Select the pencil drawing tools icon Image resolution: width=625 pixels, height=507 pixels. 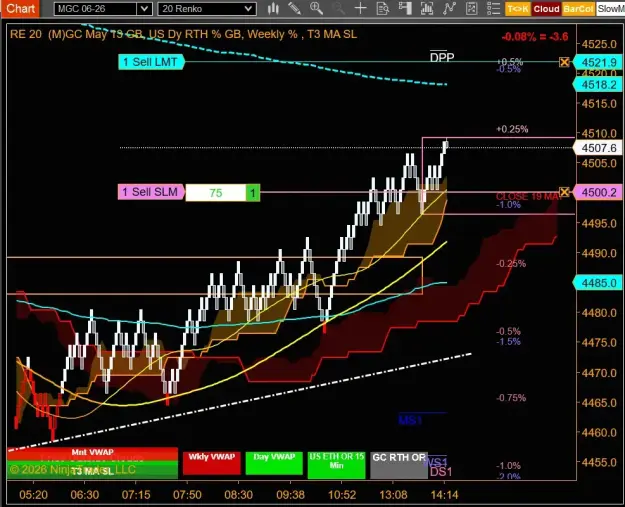click(x=295, y=8)
